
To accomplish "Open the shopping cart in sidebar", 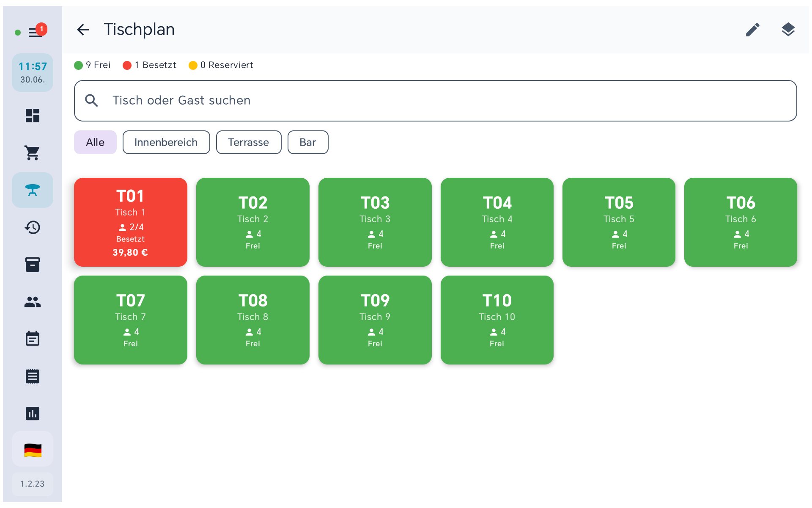I will click(33, 153).
